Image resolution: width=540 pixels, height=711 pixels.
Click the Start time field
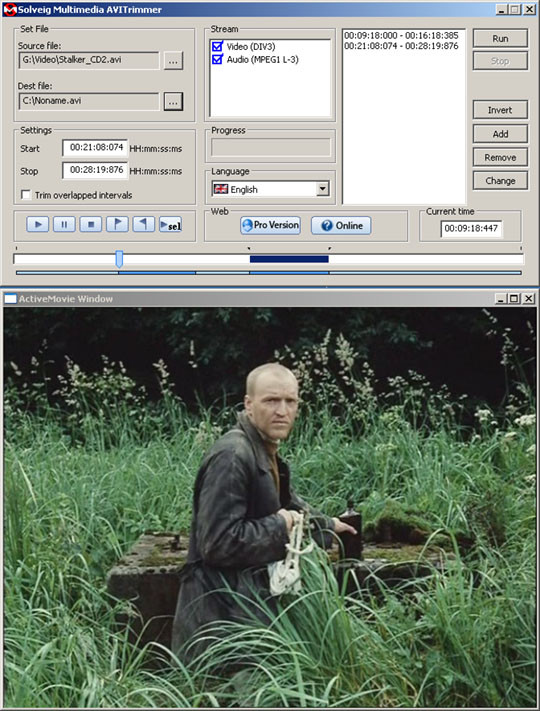click(95, 148)
